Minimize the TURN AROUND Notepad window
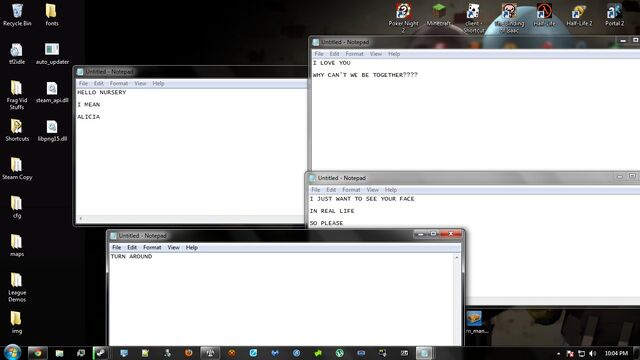Viewport: 640px width, 360px height. (420, 234)
